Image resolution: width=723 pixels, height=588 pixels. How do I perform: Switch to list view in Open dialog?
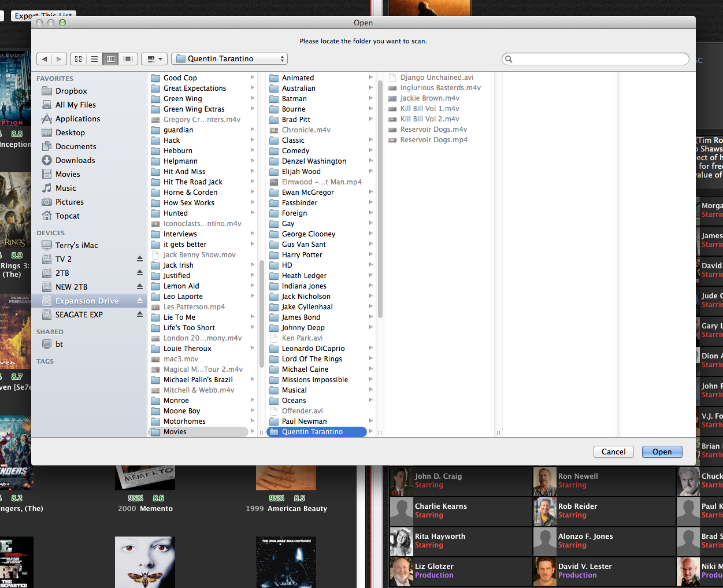94,59
